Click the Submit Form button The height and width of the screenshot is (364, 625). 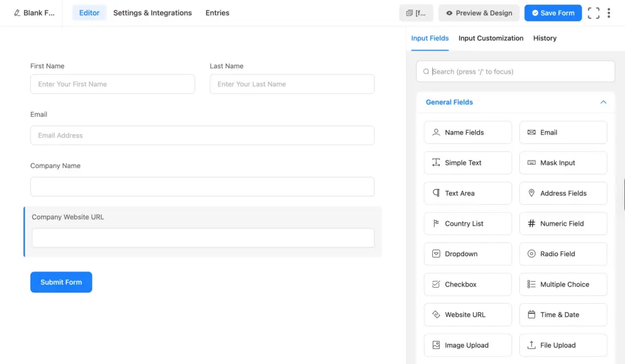pos(61,282)
